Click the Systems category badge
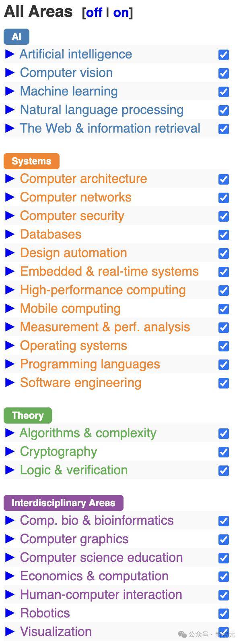Image resolution: width=243 pixels, height=644 pixels. pyautogui.click(x=31, y=161)
